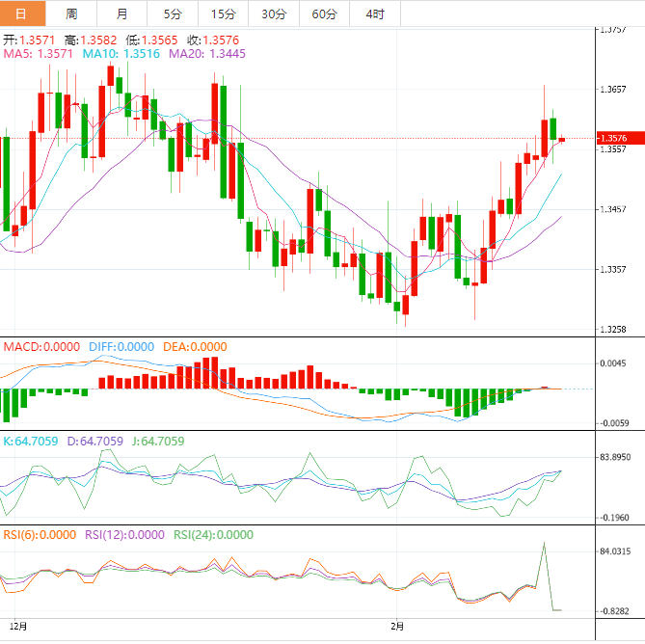This screenshot has width=645, height=644.
Task: Click the DEA value label
Action: (196, 347)
